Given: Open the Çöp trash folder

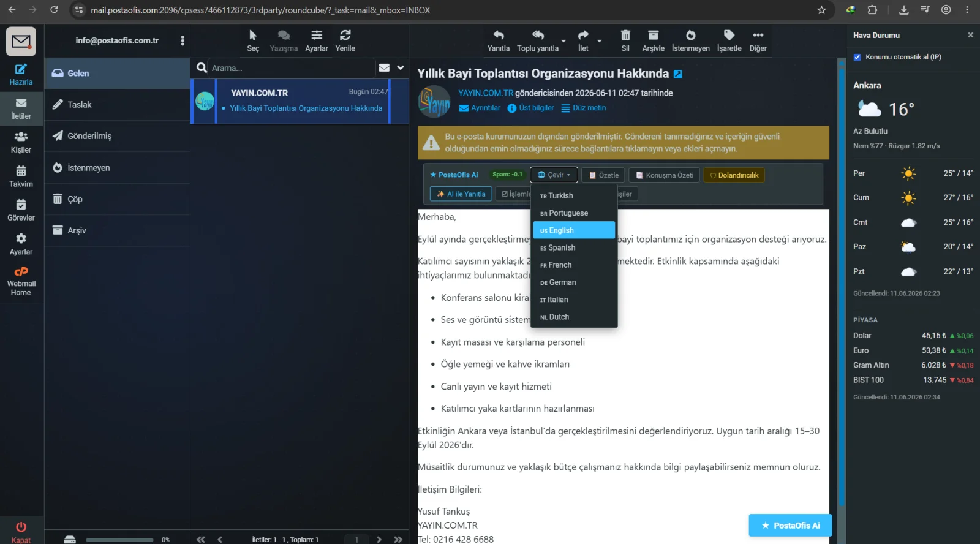Looking at the screenshot, I should click(x=117, y=199).
